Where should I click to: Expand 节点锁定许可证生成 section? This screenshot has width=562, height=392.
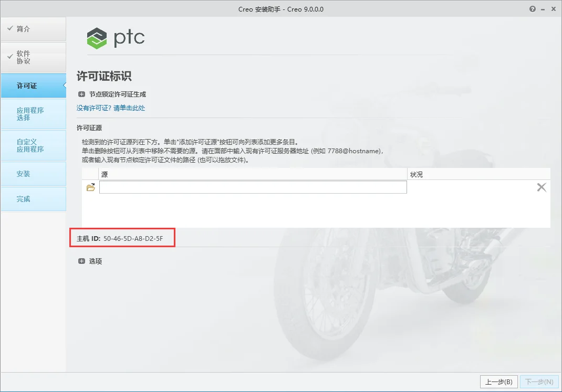[x=112, y=94]
